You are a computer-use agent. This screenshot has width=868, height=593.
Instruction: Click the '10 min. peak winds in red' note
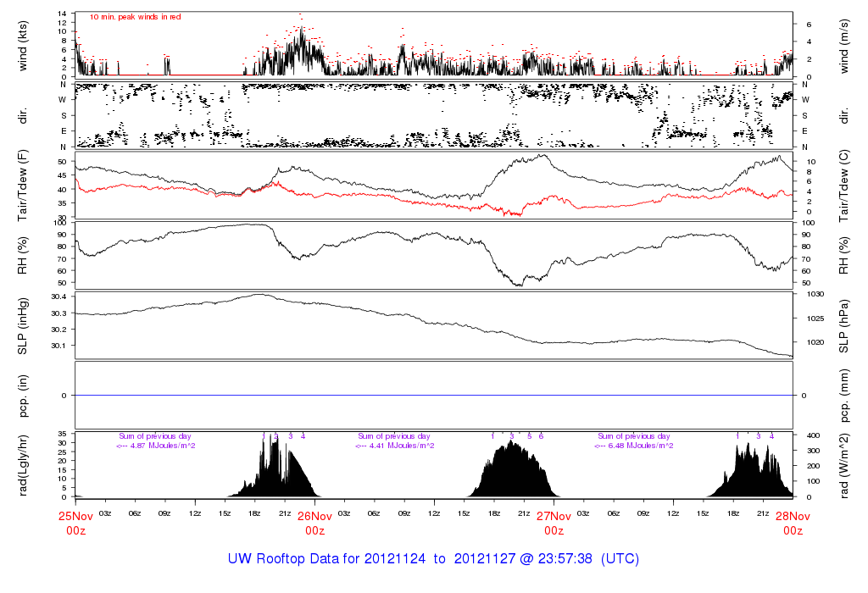(x=135, y=17)
